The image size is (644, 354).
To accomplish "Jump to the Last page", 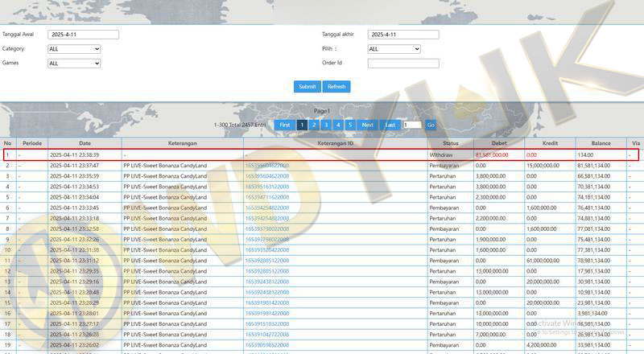I will (x=390, y=125).
